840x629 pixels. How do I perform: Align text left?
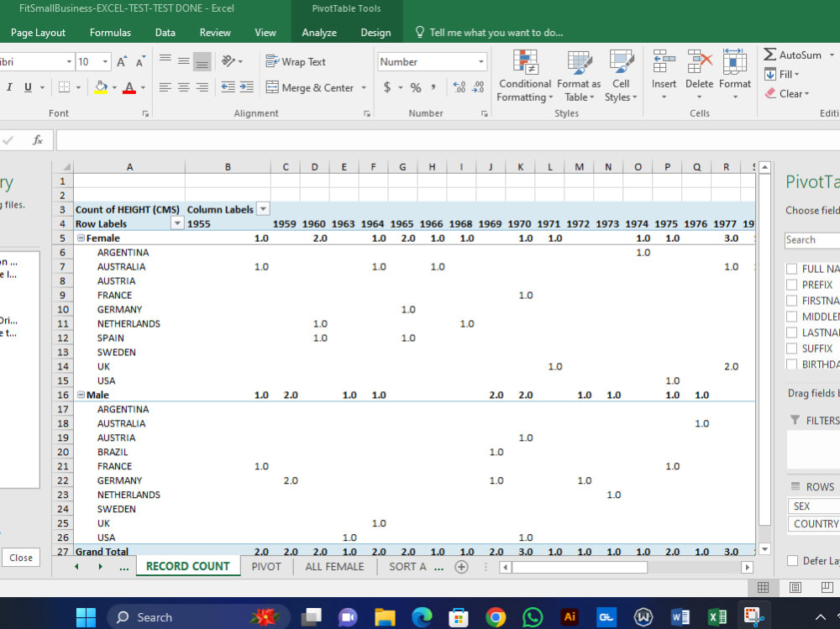[x=165, y=86]
